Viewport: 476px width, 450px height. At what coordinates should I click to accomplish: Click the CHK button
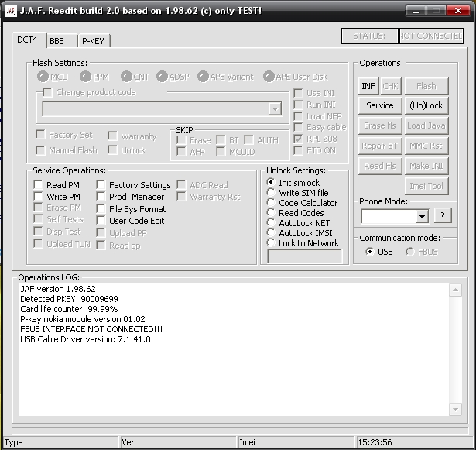390,86
